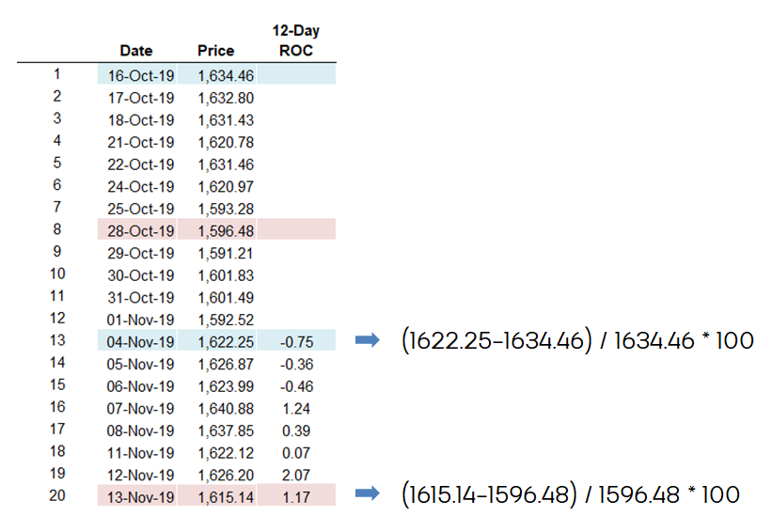Select the 12-Day ROC column header
The width and height of the screenshot is (772, 532).
[296, 40]
